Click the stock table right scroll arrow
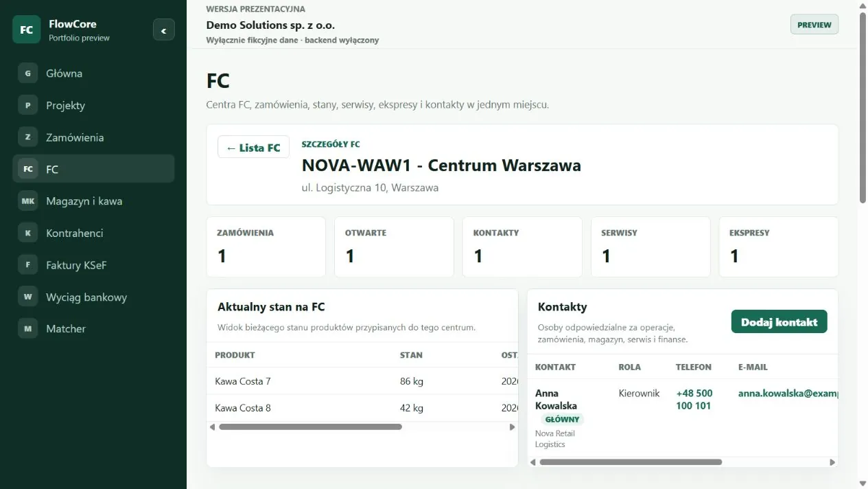Viewport: 868px width, 489px height. (512, 427)
